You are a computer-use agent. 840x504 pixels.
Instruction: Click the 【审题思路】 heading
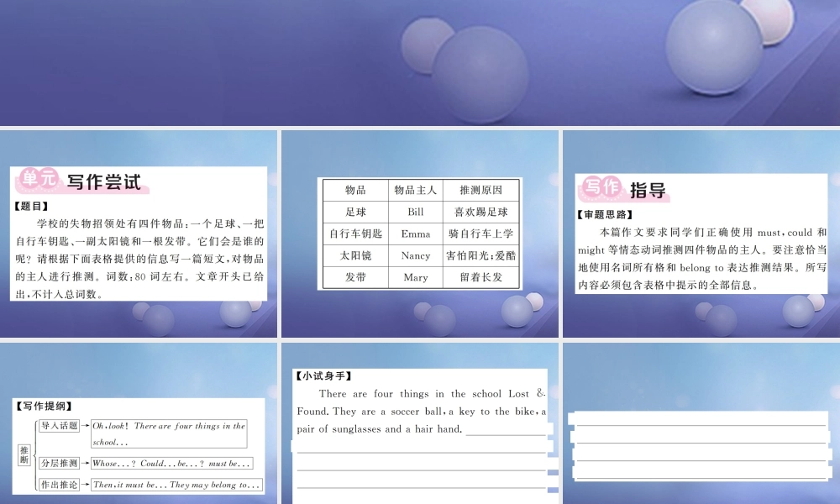pyautogui.click(x=605, y=215)
